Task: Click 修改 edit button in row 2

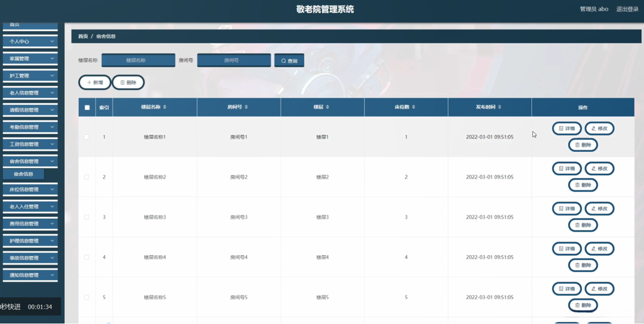Action: (x=599, y=168)
